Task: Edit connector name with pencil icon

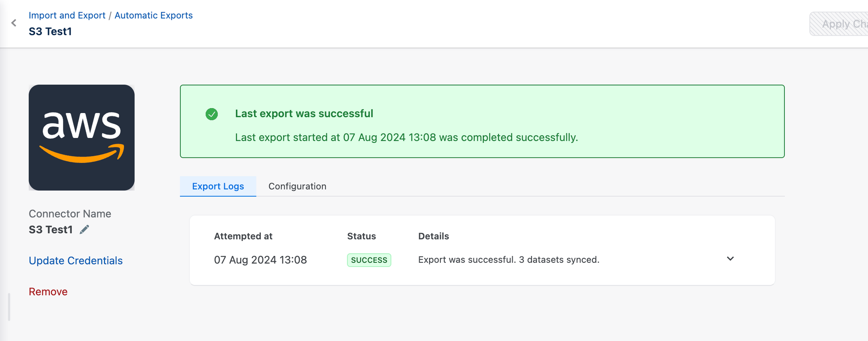Action: point(85,230)
